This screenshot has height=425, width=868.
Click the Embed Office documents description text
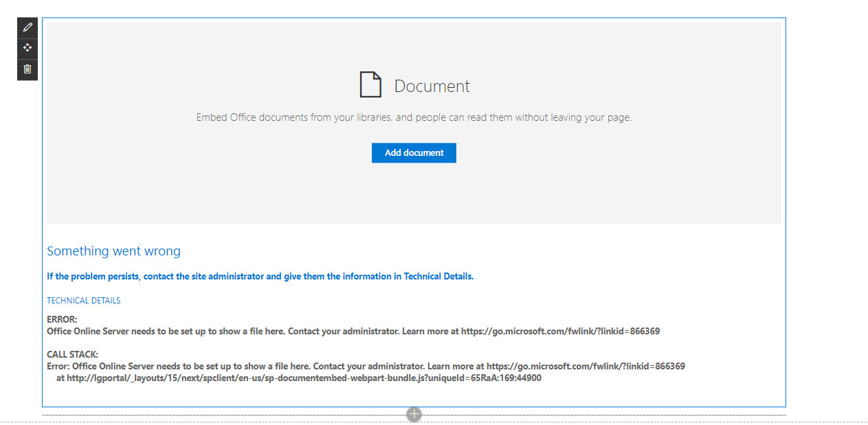pos(414,117)
